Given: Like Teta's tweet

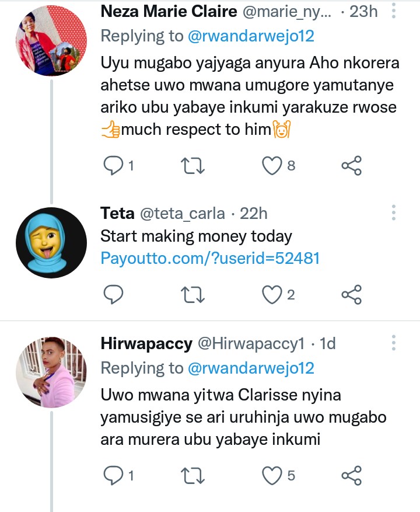Looking at the screenshot, I should point(271,295).
